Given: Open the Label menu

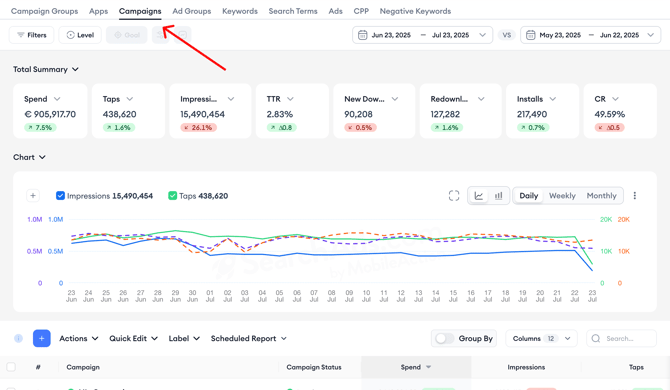Looking at the screenshot, I should (184, 338).
